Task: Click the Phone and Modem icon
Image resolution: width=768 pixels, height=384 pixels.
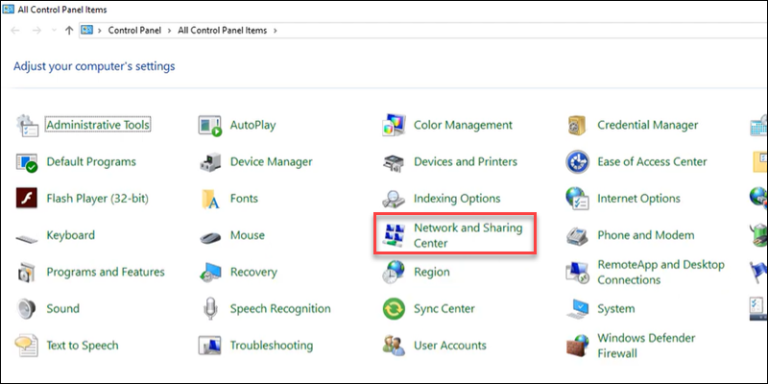Action: point(577,236)
